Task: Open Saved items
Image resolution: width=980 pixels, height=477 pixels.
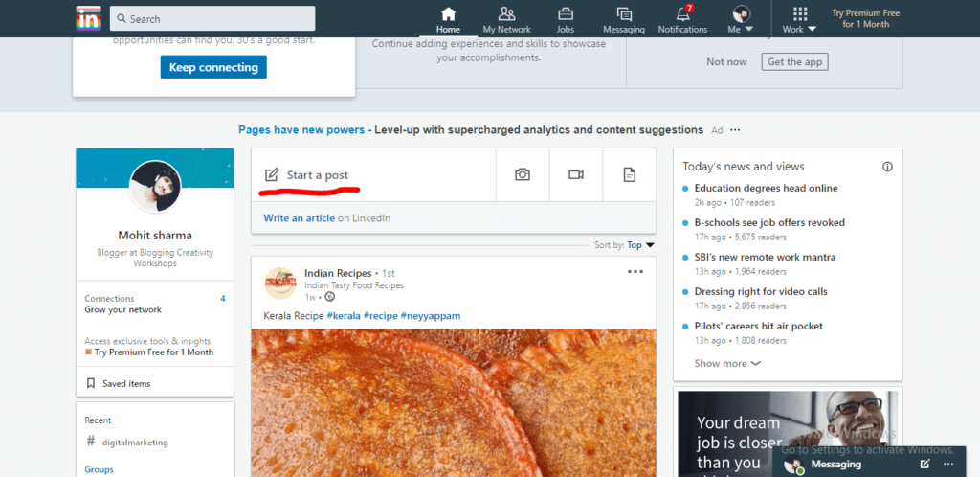Action: (126, 383)
